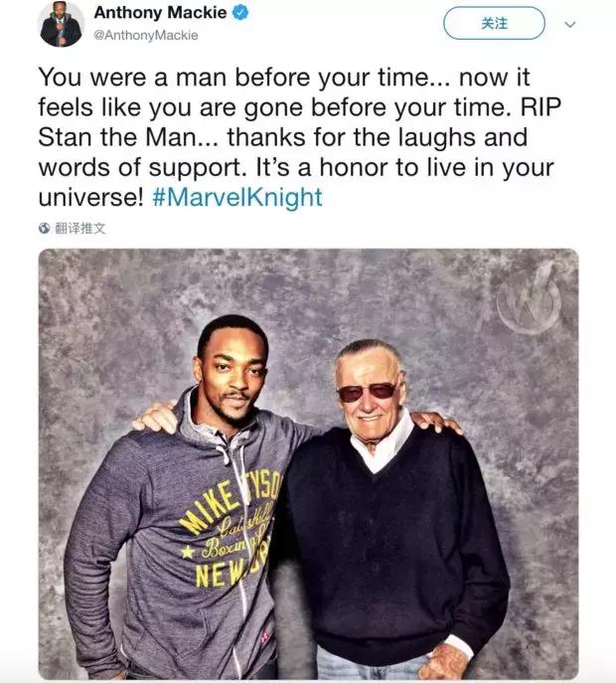Open the #MarvelKnight hashtag
This screenshot has width=616, height=683.
237,197
